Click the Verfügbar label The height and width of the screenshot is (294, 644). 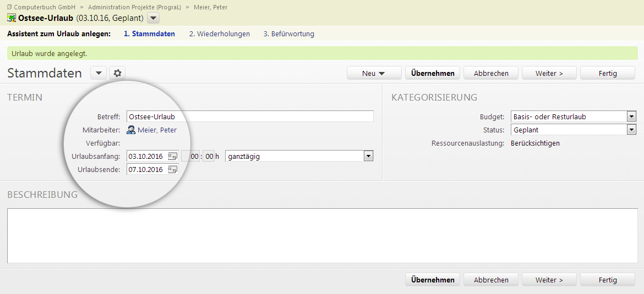(103, 143)
